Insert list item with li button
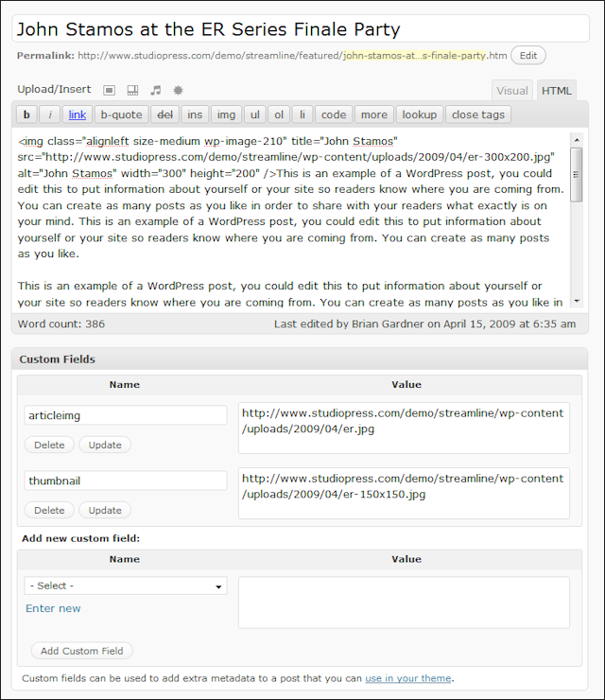 [302, 114]
